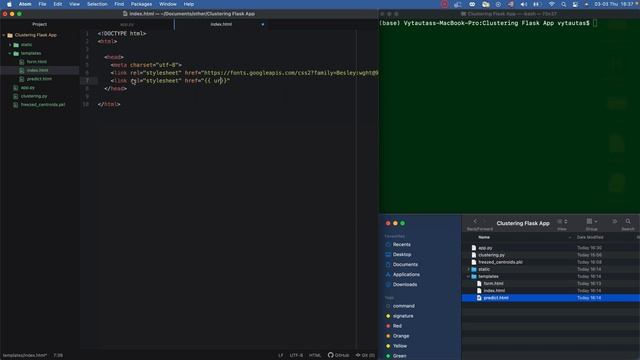Open app.py in Atom tree
The image size is (640, 360).
coord(28,88)
